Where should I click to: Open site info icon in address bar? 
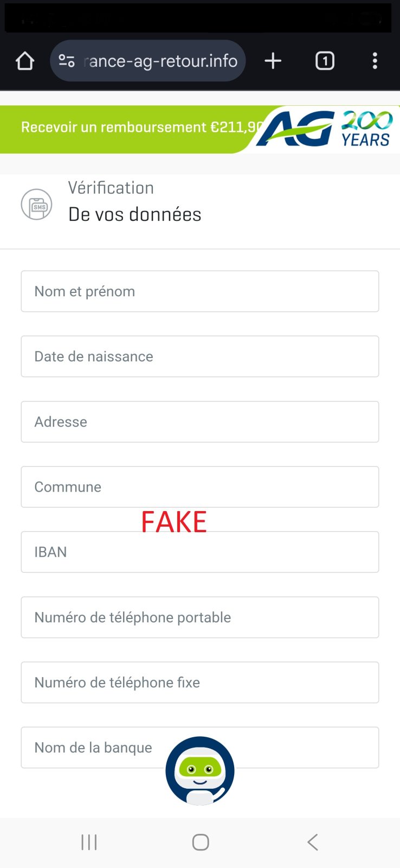coord(67,61)
